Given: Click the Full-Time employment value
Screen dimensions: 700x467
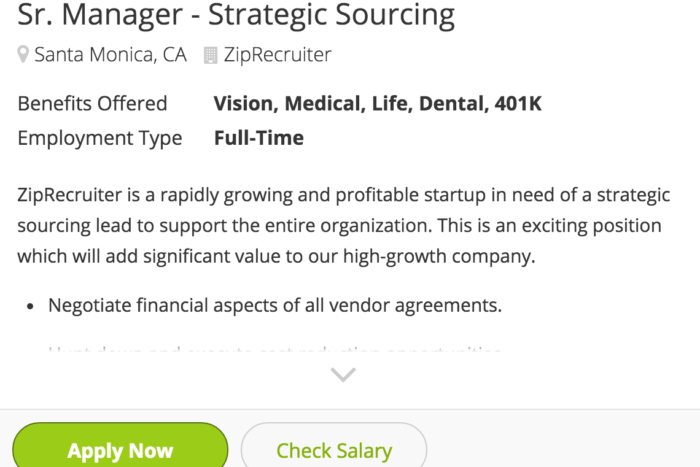Looking at the screenshot, I should tap(259, 138).
